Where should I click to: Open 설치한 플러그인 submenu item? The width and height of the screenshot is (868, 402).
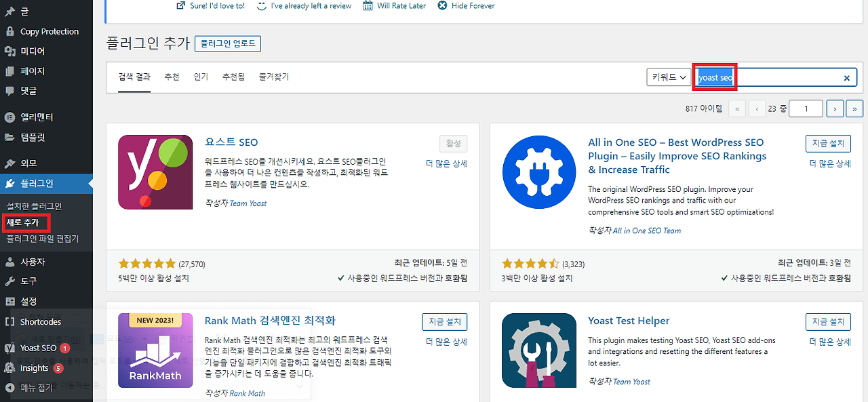(x=34, y=206)
